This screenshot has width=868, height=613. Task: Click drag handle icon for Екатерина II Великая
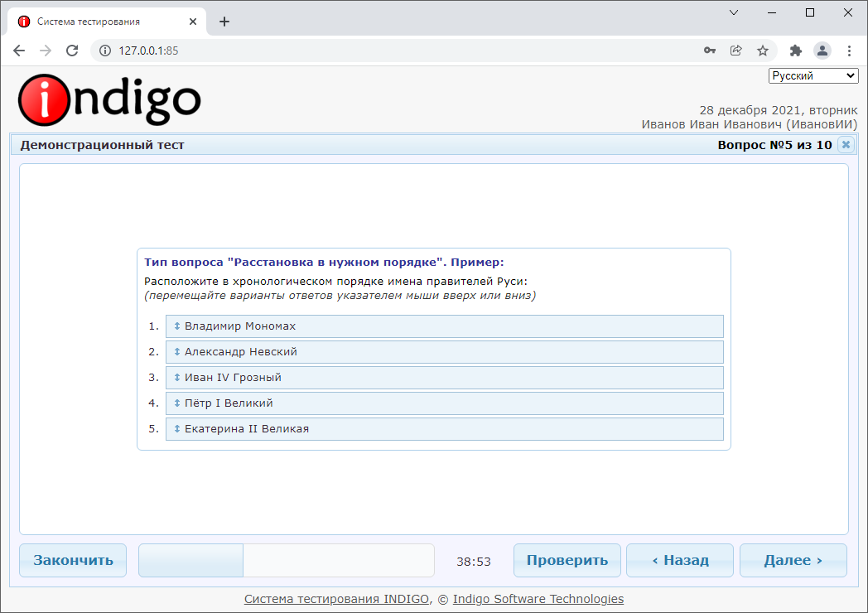tap(177, 428)
